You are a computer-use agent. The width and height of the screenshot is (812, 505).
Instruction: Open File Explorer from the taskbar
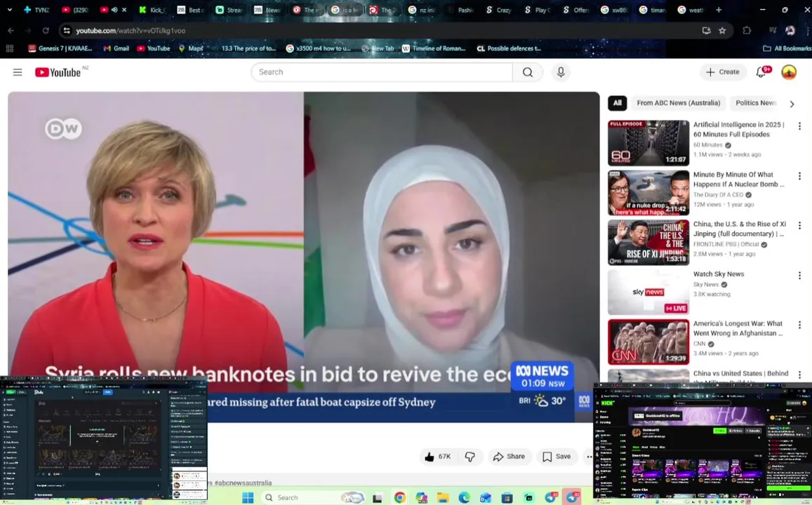click(443, 498)
